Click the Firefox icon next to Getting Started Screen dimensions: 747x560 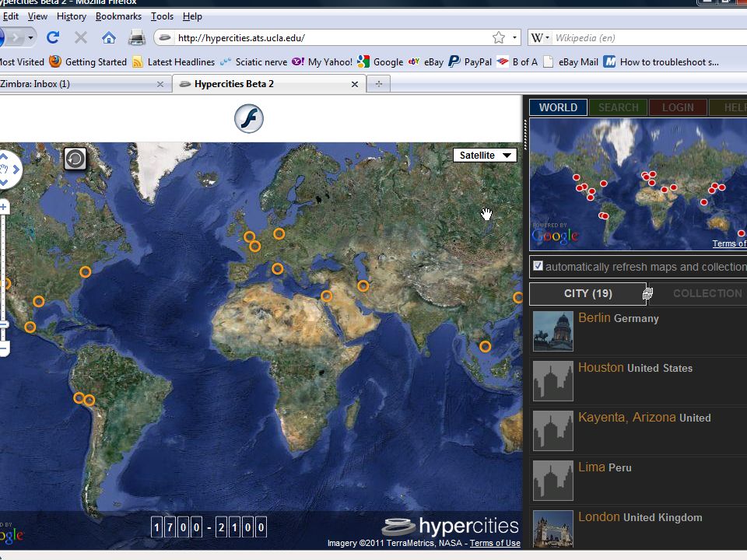55,62
